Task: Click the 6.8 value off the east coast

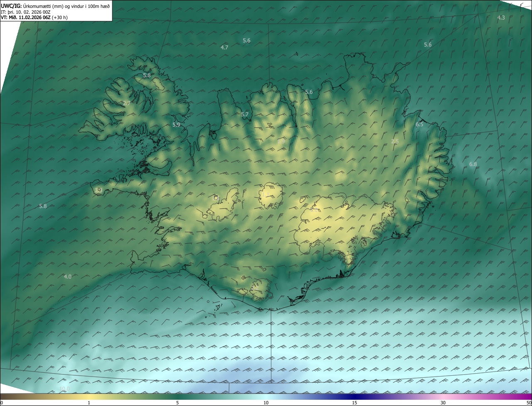Action: coord(473,164)
